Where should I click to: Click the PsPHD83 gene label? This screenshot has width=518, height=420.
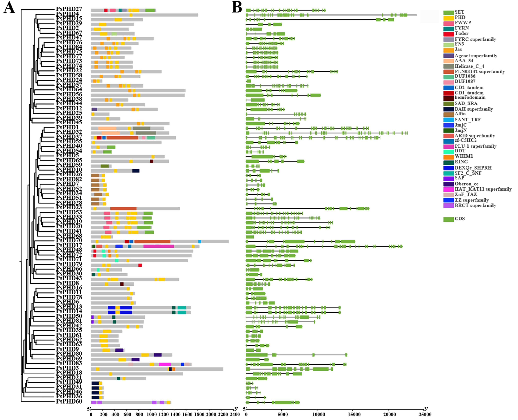click(69, 363)
